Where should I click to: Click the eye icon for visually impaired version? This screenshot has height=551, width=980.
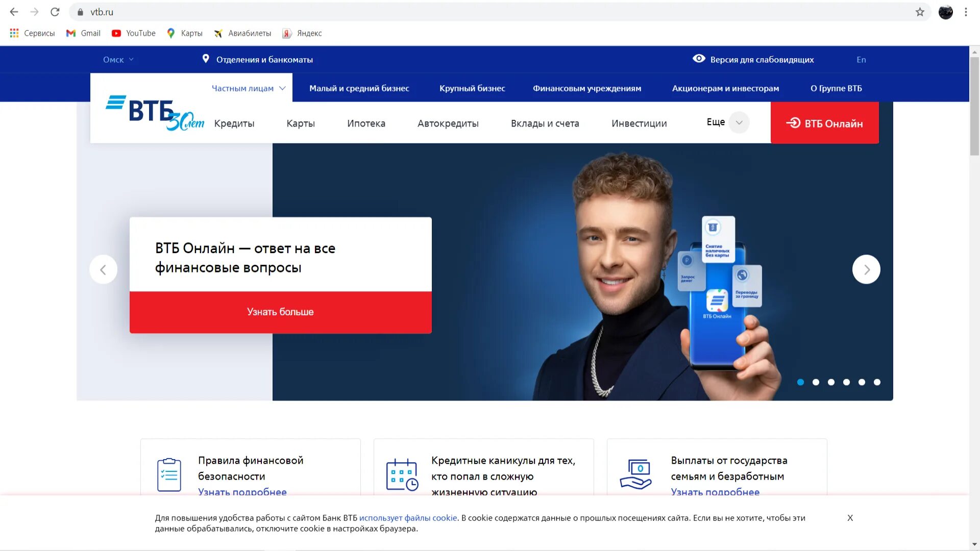click(698, 59)
